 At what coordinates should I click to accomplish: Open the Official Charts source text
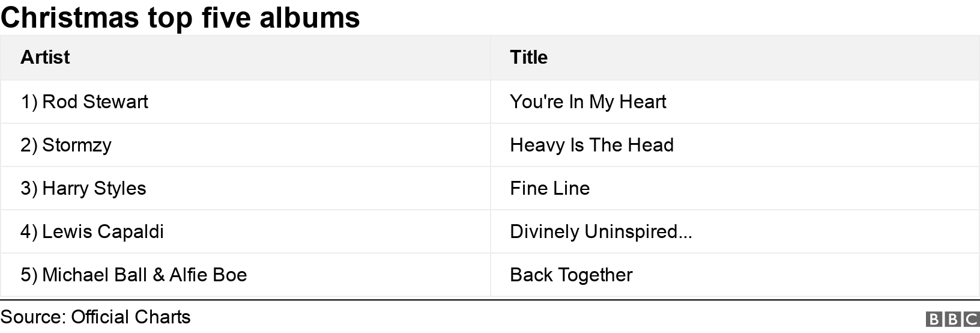pyautogui.click(x=131, y=317)
